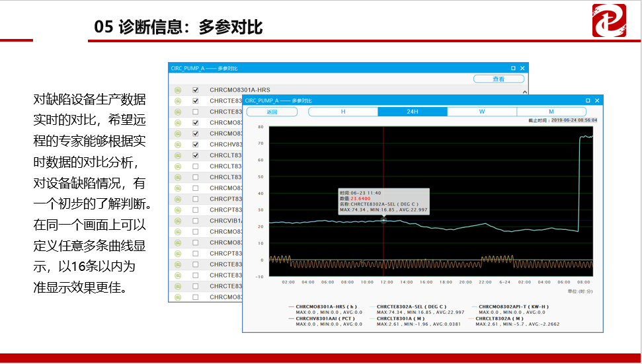Select the 24H time range tab

click(x=412, y=112)
